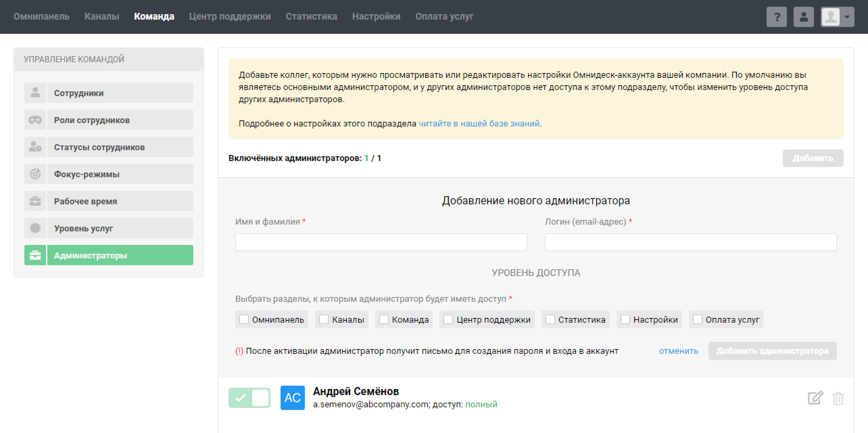Screen dimensions: 868x433
Task: Click the Роли сотрудников mask icon
Action: click(x=35, y=120)
